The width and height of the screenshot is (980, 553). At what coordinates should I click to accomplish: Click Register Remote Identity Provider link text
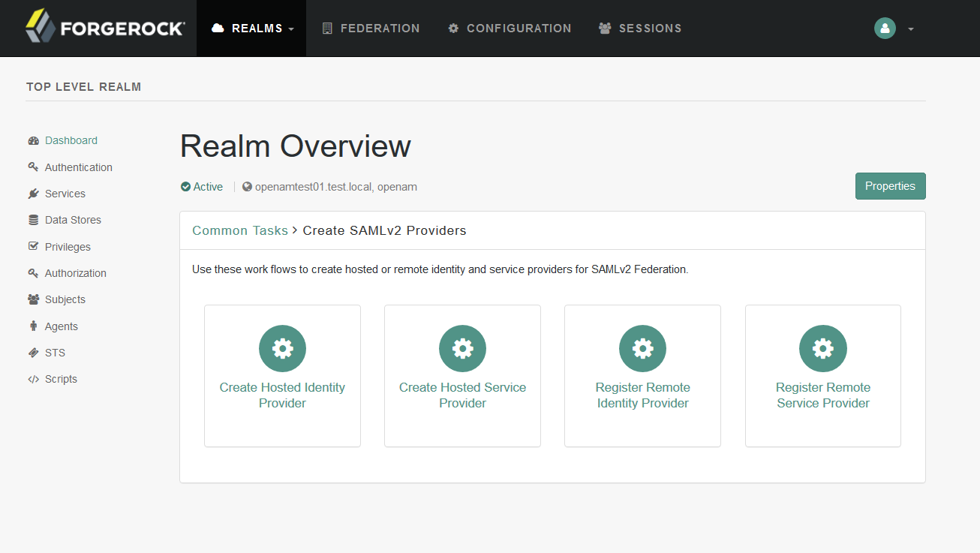point(643,395)
